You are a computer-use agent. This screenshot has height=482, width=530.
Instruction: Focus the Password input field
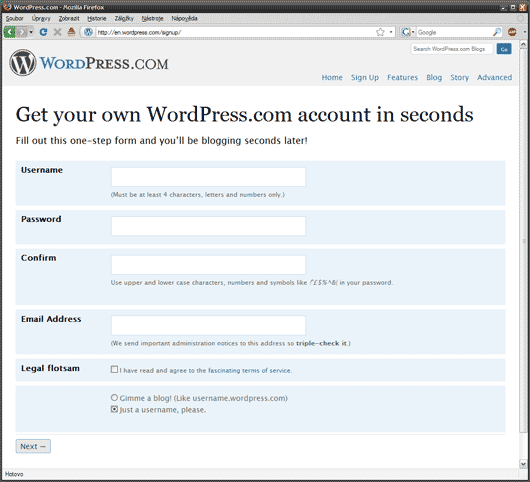coord(208,226)
